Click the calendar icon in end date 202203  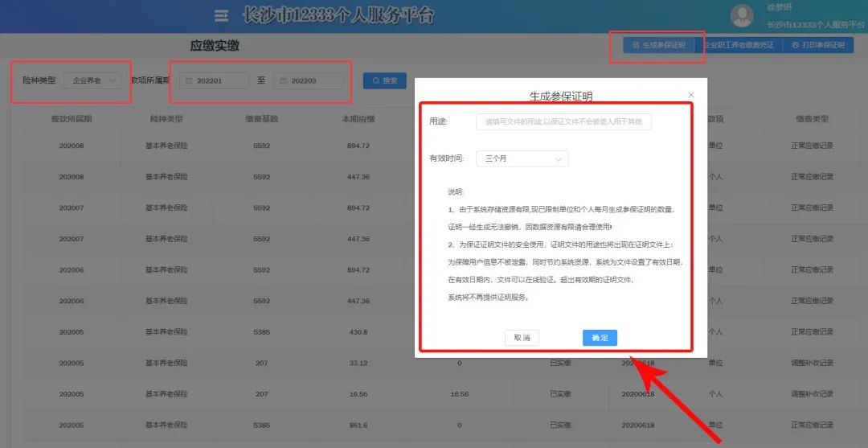[x=282, y=81]
